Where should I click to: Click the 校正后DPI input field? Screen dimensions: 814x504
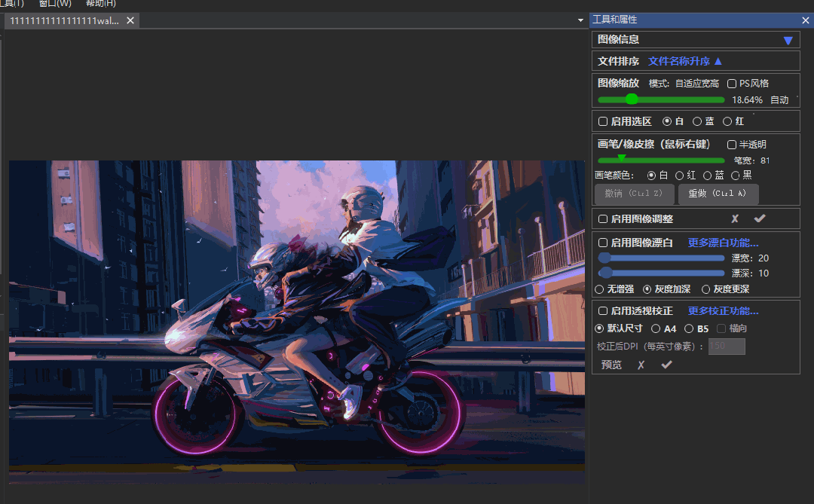727,347
